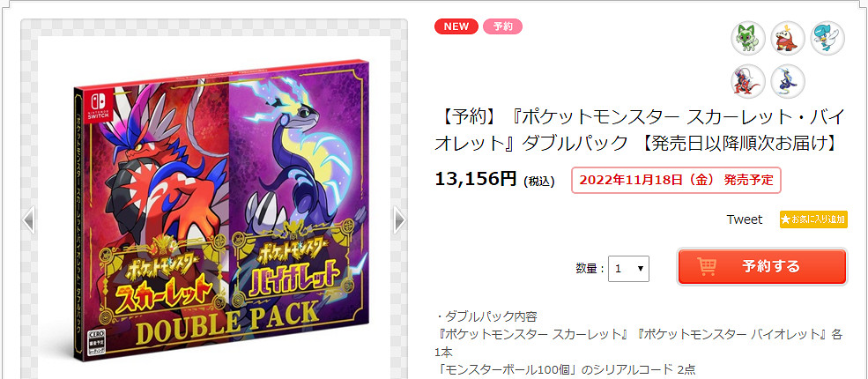The height and width of the screenshot is (379, 868).
Task: Click the 予約する reserve button
Action: pos(762,267)
